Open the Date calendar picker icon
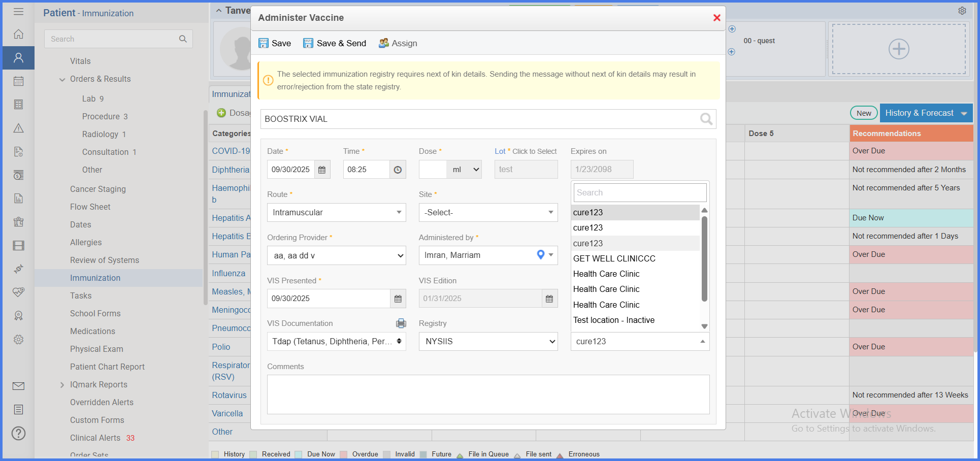 (x=322, y=170)
